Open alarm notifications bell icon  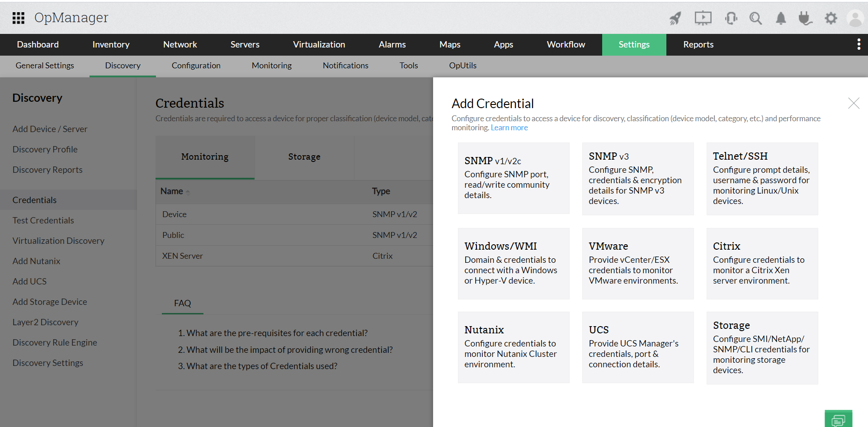click(781, 18)
